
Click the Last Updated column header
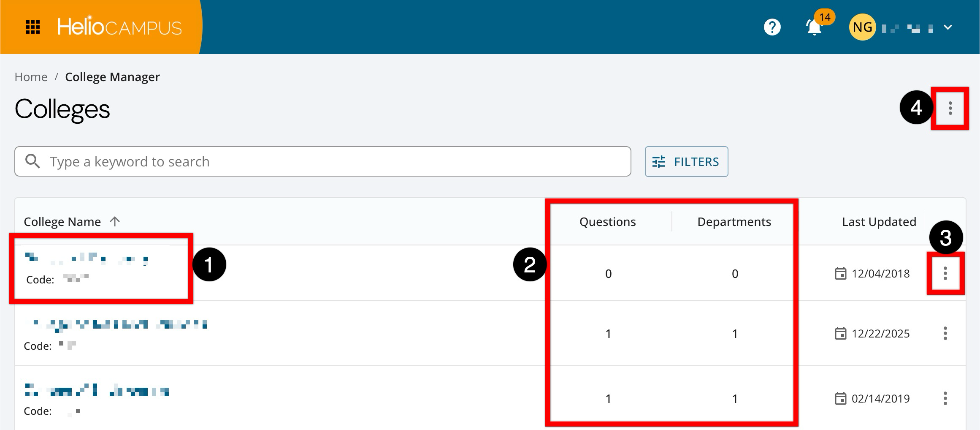pos(879,222)
